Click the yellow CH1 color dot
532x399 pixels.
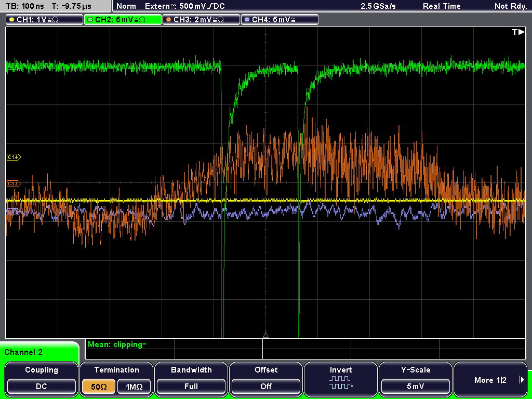coord(12,20)
